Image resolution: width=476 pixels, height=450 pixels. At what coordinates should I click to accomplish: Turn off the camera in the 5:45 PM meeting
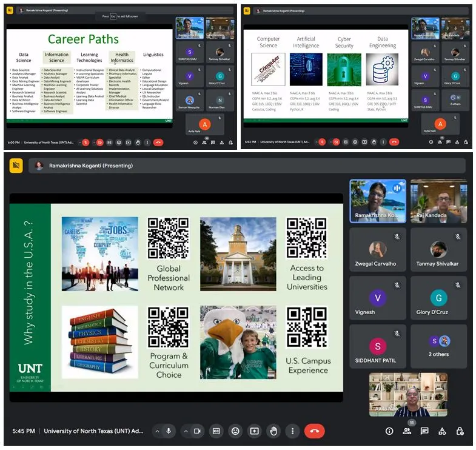point(197,431)
